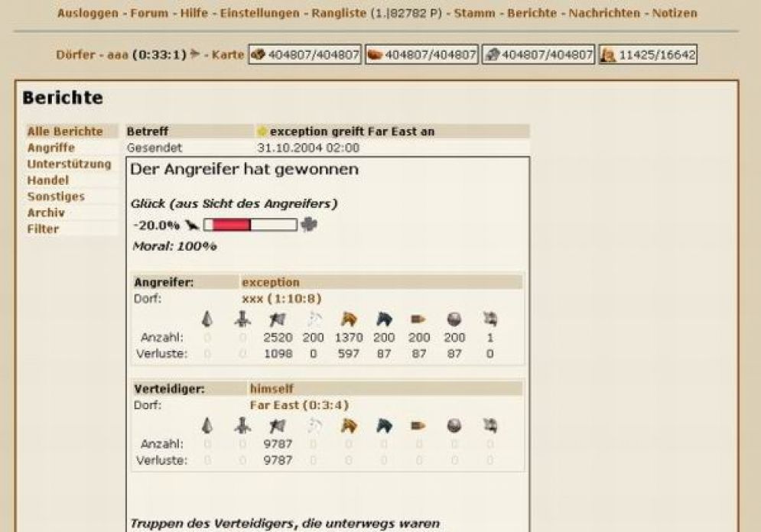Go to Einstellungen

click(x=259, y=13)
